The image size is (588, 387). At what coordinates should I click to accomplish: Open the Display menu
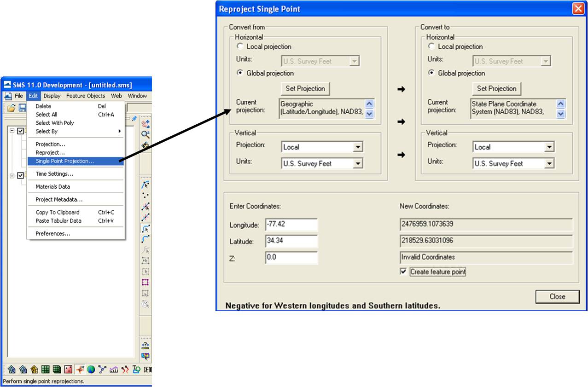tap(52, 96)
